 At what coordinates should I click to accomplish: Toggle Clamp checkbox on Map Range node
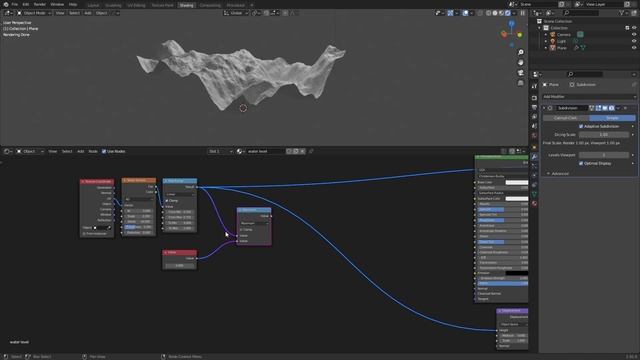tap(167, 201)
